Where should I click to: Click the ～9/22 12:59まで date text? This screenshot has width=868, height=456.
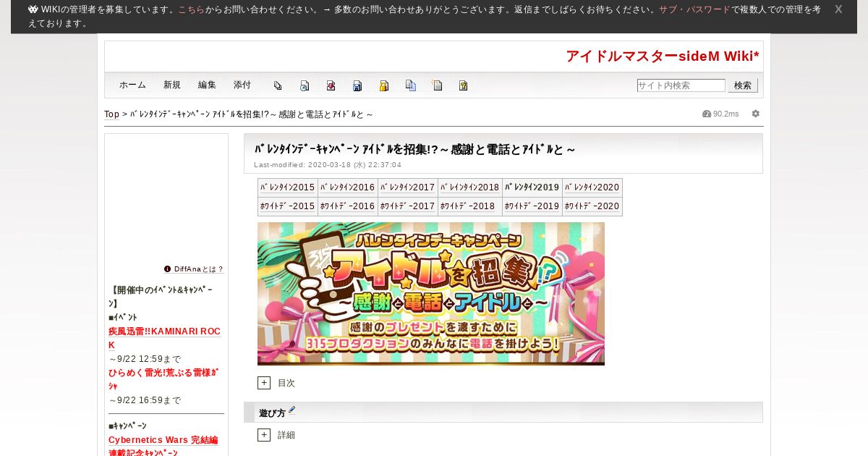pyautogui.click(x=145, y=359)
